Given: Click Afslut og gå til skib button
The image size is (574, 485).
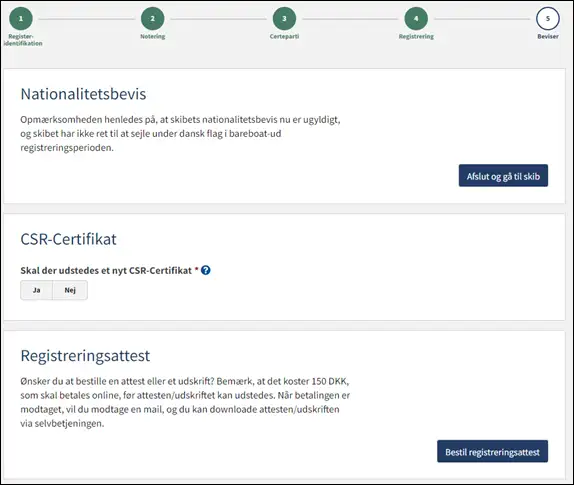Looking at the screenshot, I should click(503, 176).
